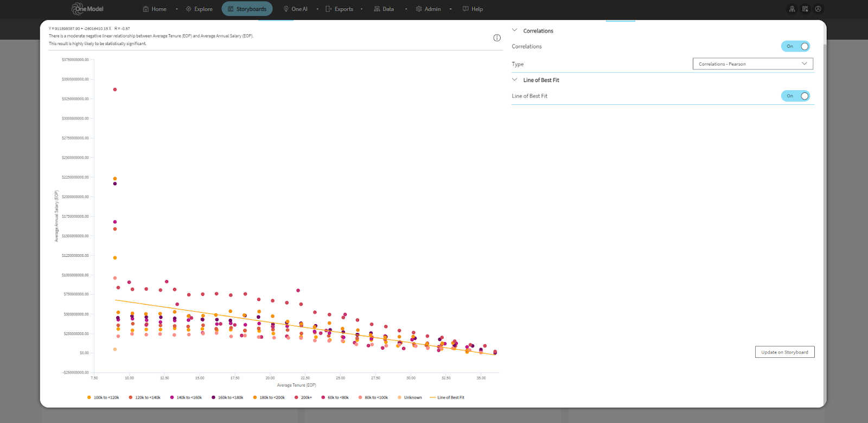The width and height of the screenshot is (868, 423).
Task: Open the user profile icon
Action: pyautogui.click(x=818, y=9)
